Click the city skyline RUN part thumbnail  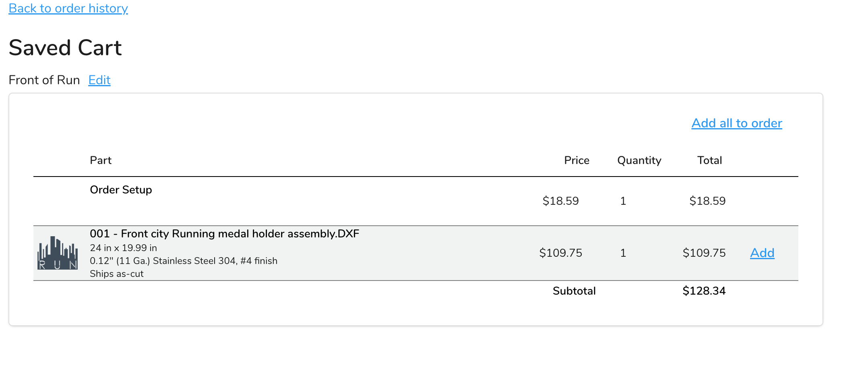(x=58, y=253)
